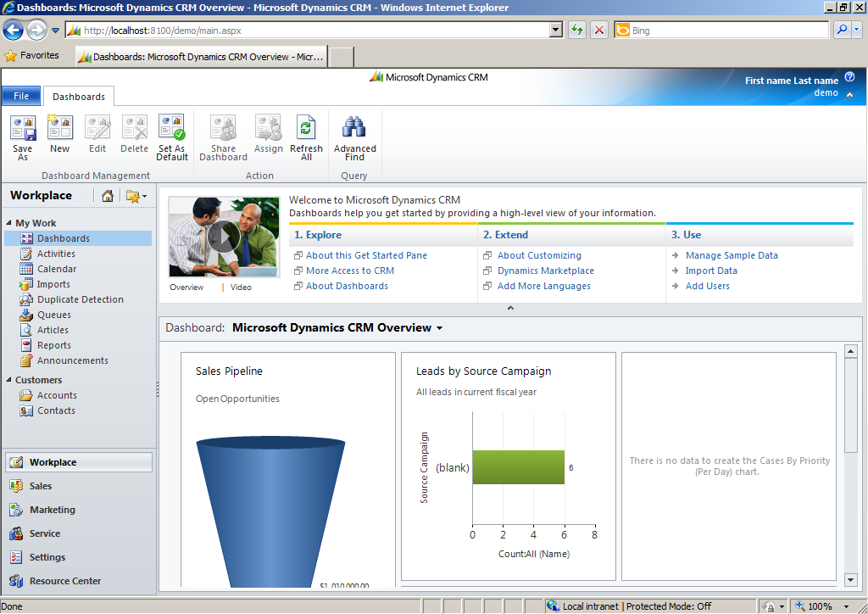The width and height of the screenshot is (868, 614).
Task: Click the Workplace home icon
Action: pyautogui.click(x=108, y=196)
